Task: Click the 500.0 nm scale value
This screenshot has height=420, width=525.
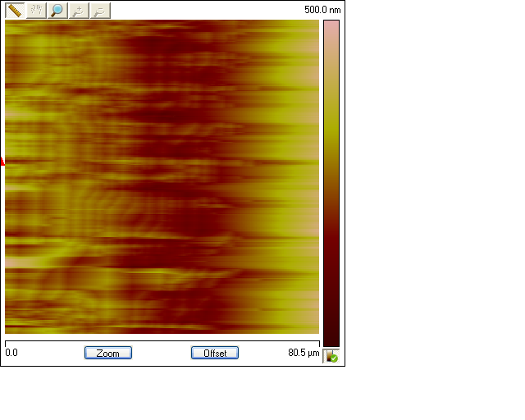Action: pos(322,10)
